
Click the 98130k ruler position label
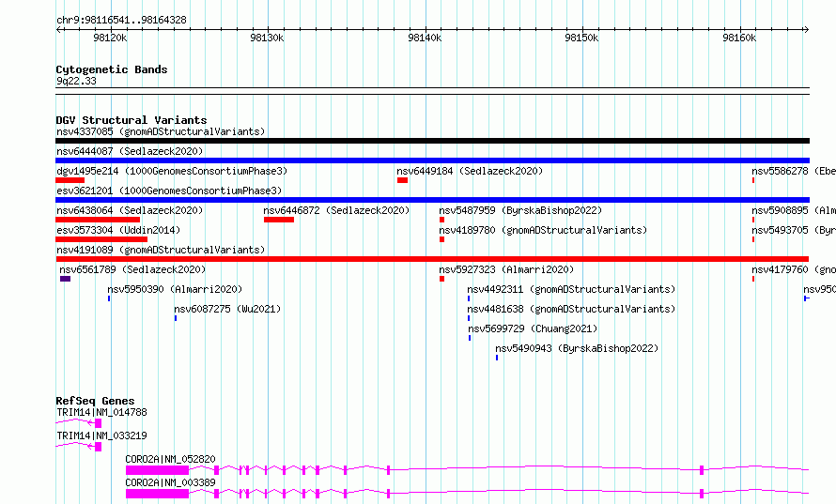(x=267, y=38)
